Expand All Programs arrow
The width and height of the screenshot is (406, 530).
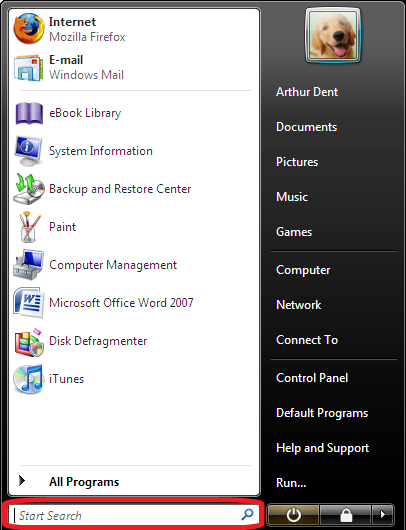(x=22, y=481)
